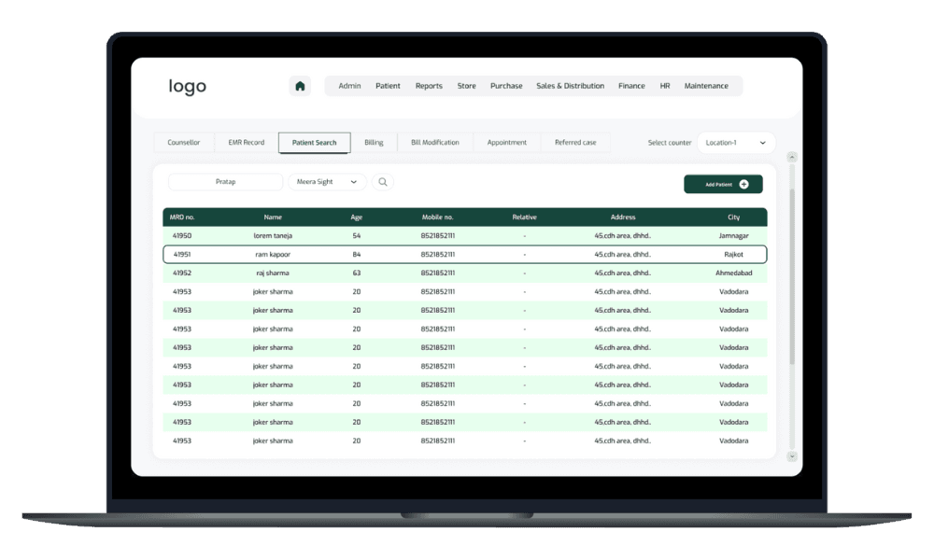
Task: Open the Referred case tab
Action: (x=574, y=143)
